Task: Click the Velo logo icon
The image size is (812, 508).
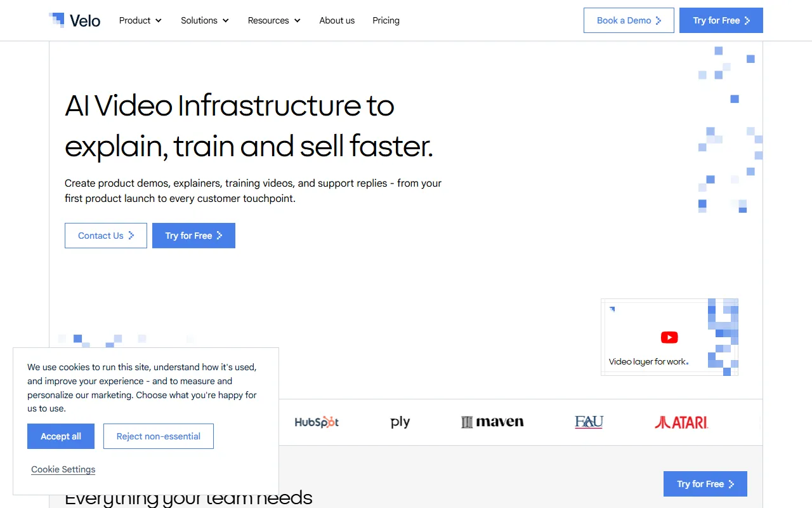Action: [75, 20]
